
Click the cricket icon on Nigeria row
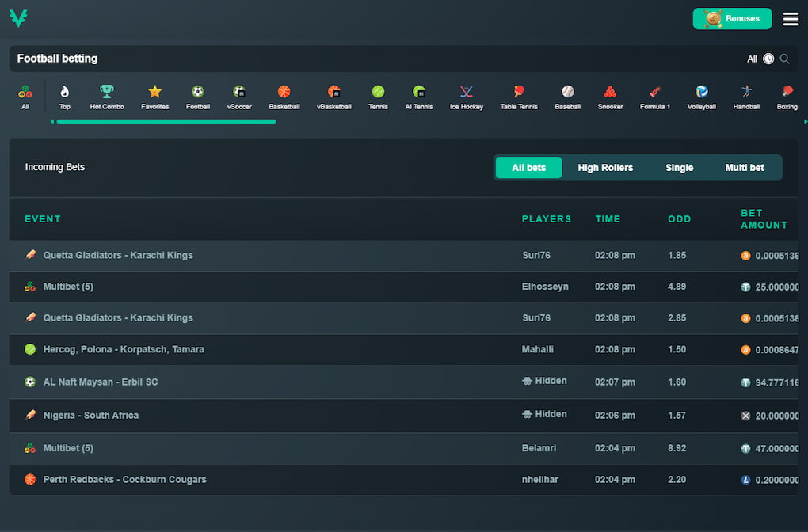coord(30,415)
